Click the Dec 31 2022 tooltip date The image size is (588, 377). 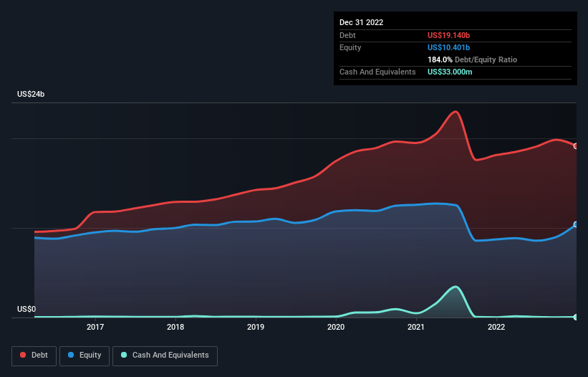click(x=362, y=22)
